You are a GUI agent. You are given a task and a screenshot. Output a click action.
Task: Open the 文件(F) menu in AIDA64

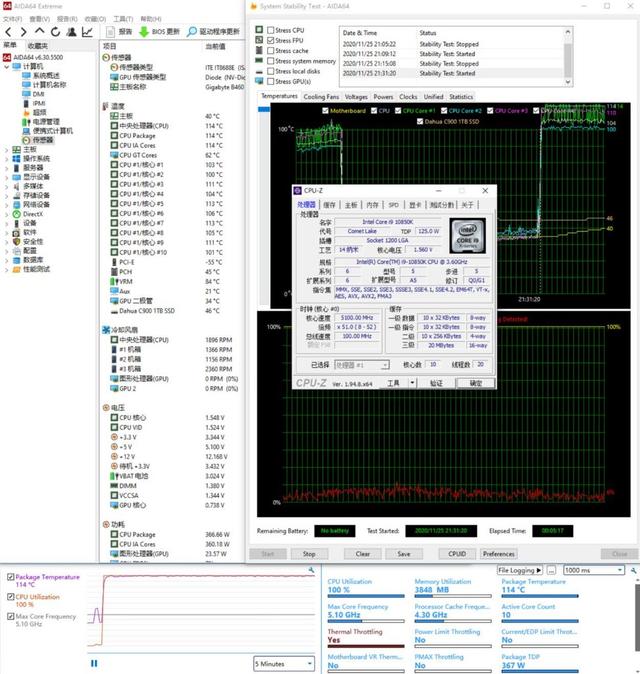tap(12, 19)
